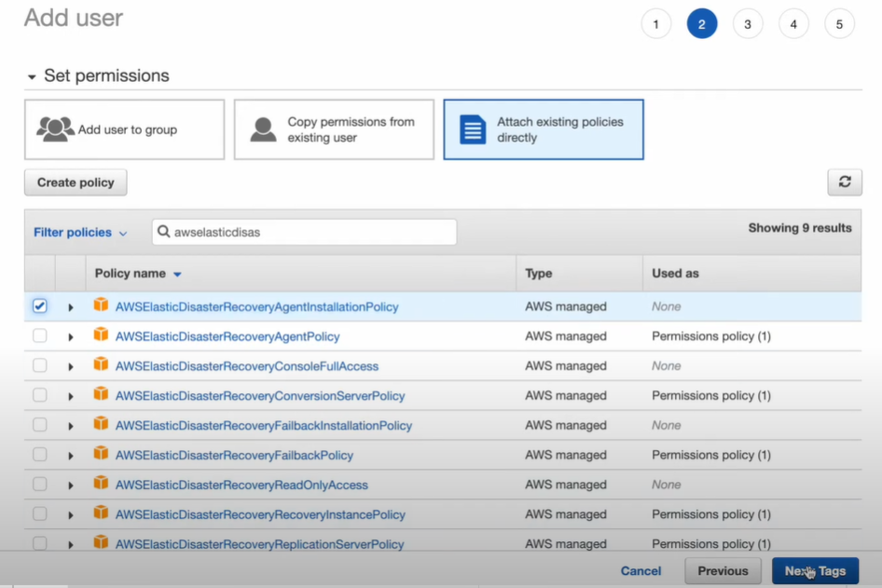Click orange box icon for AWSElasticDisasterRecoveryFailbackInstallationPolicy

tap(101, 423)
